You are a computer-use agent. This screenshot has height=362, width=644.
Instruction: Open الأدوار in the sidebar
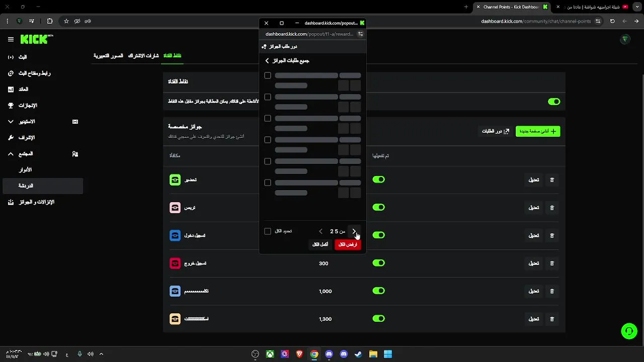[25, 170]
